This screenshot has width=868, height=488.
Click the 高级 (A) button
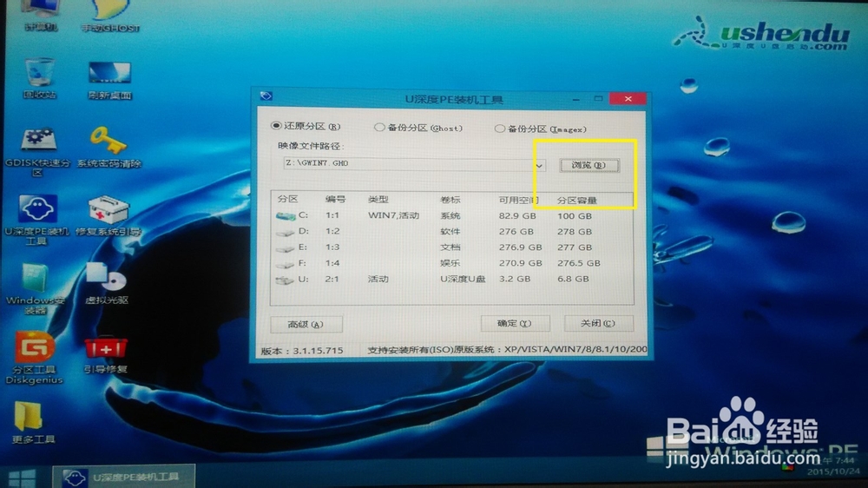coord(306,324)
